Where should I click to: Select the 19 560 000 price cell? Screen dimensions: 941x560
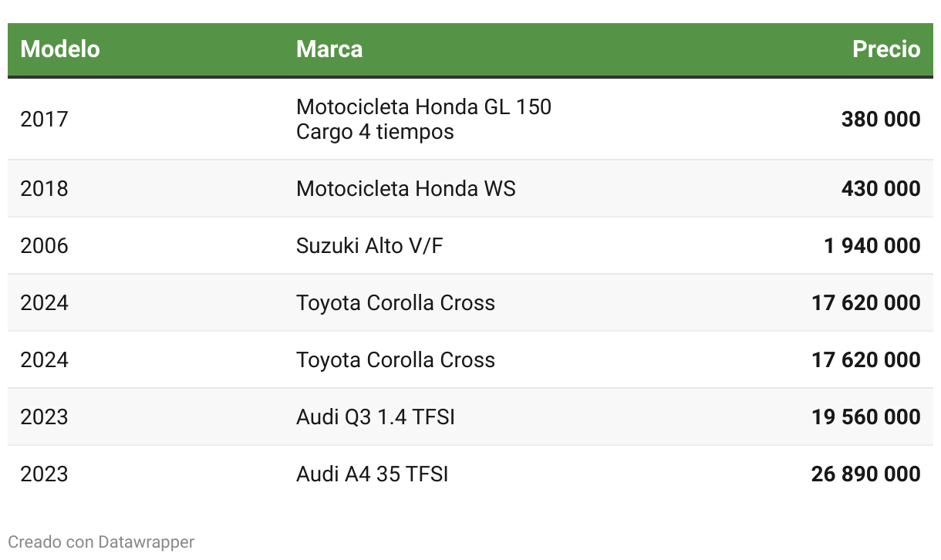pyautogui.click(x=865, y=417)
